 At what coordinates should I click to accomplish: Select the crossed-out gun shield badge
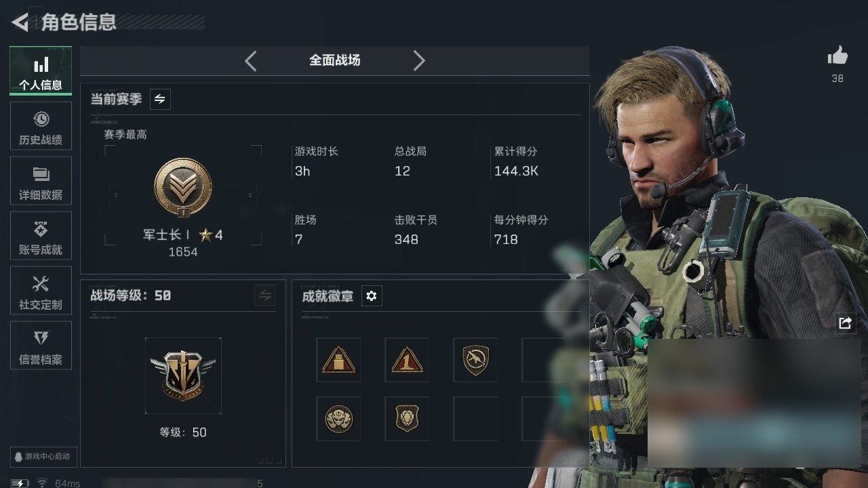click(x=475, y=360)
